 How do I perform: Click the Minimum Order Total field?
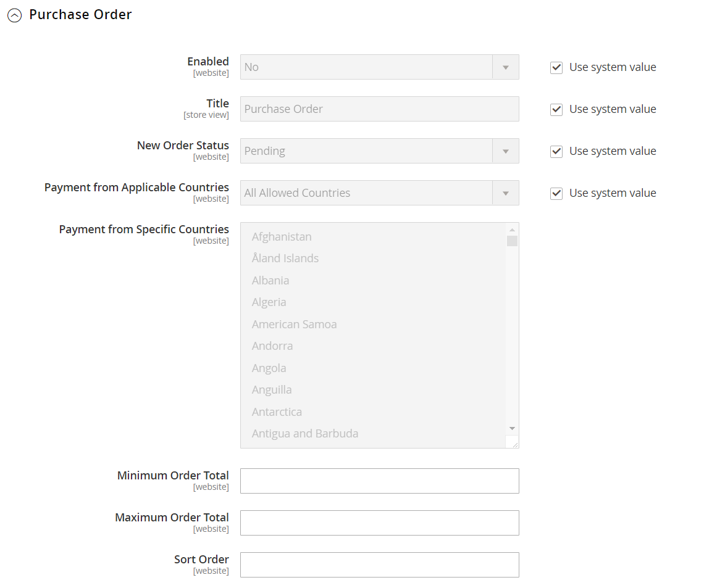click(x=379, y=481)
